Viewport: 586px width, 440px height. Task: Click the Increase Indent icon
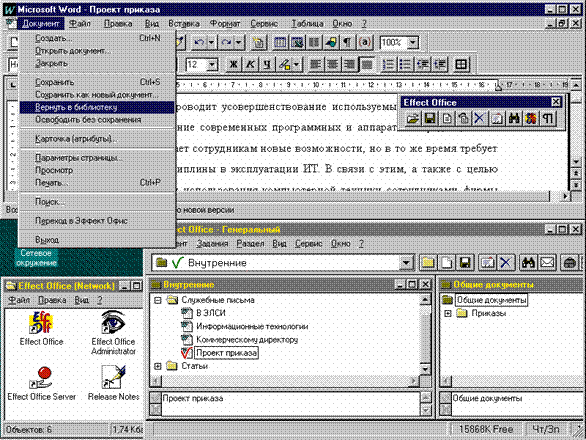(440, 65)
